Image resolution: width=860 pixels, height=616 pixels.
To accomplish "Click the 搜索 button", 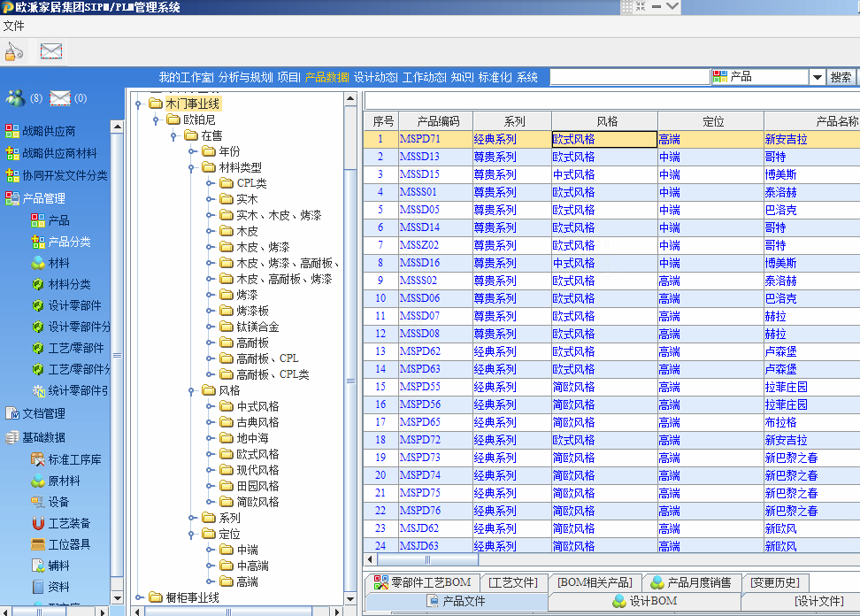I will (x=841, y=78).
